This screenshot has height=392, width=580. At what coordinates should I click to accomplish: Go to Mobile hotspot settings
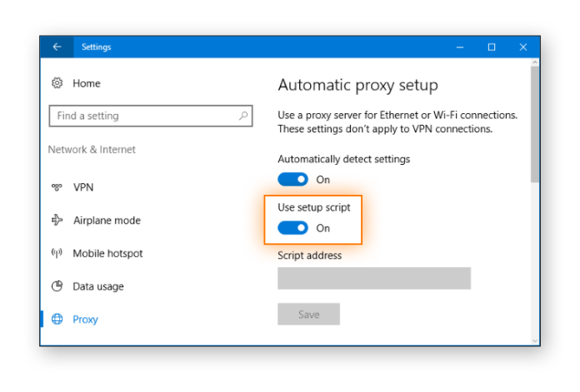[107, 253]
